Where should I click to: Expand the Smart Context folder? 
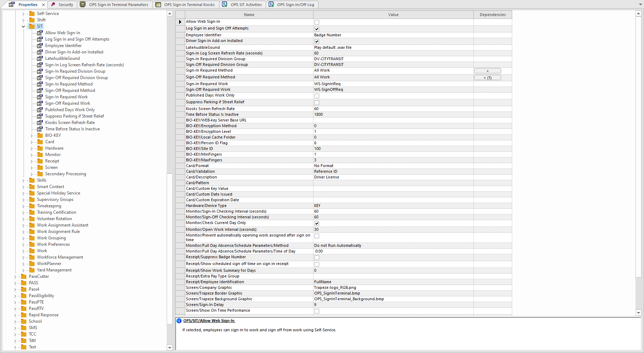pos(23,187)
